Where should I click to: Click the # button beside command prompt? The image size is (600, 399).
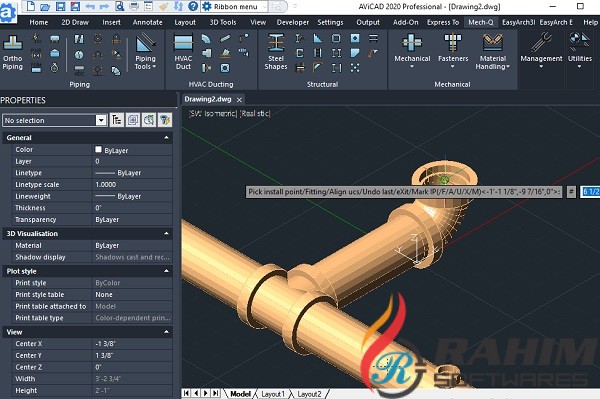pos(571,192)
